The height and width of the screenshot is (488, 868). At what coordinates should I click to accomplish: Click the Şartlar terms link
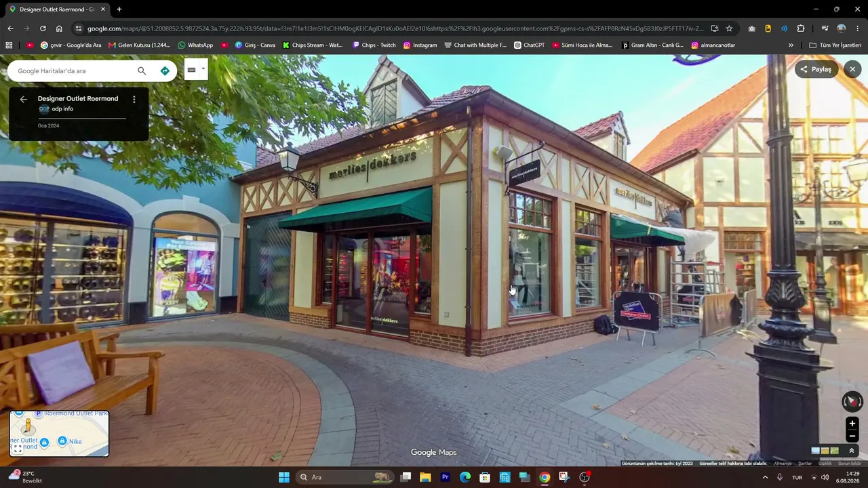pyautogui.click(x=805, y=464)
